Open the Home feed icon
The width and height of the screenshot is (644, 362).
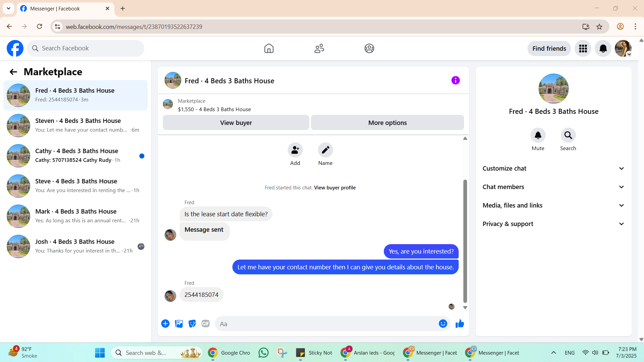point(269,48)
